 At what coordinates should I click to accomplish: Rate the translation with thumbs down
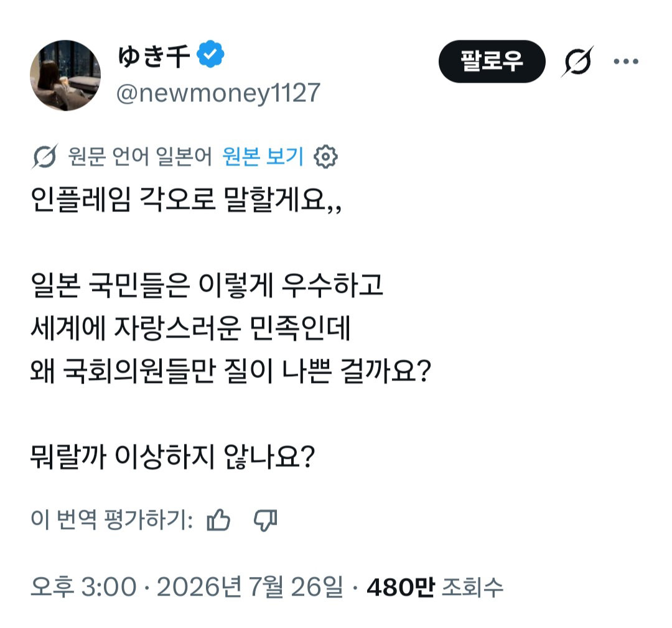click(266, 520)
